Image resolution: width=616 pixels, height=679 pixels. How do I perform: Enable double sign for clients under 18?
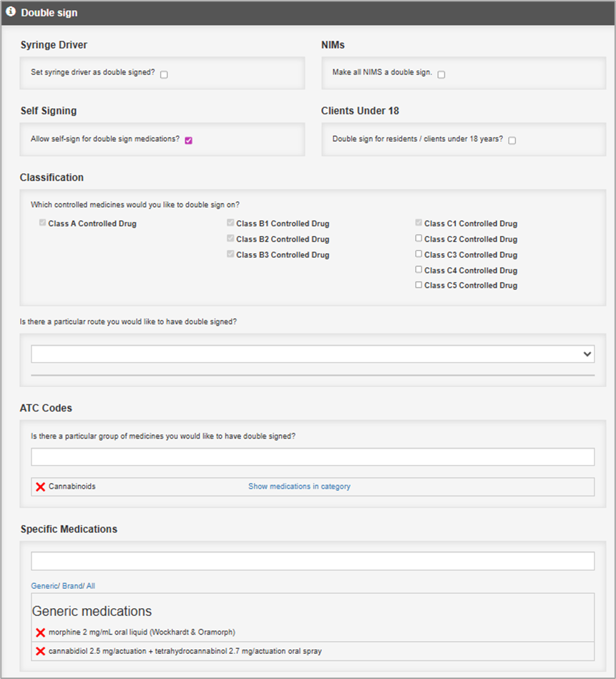pyautogui.click(x=512, y=140)
